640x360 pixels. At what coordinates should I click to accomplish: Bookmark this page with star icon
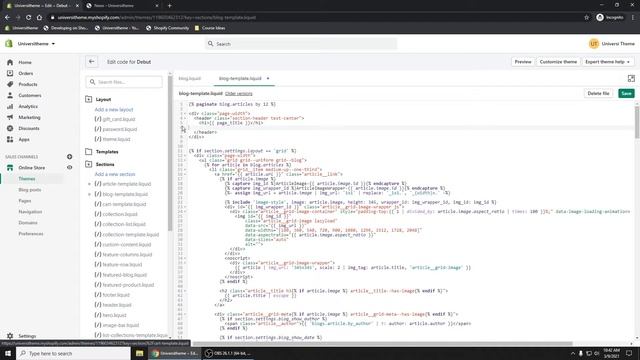tap(587, 18)
